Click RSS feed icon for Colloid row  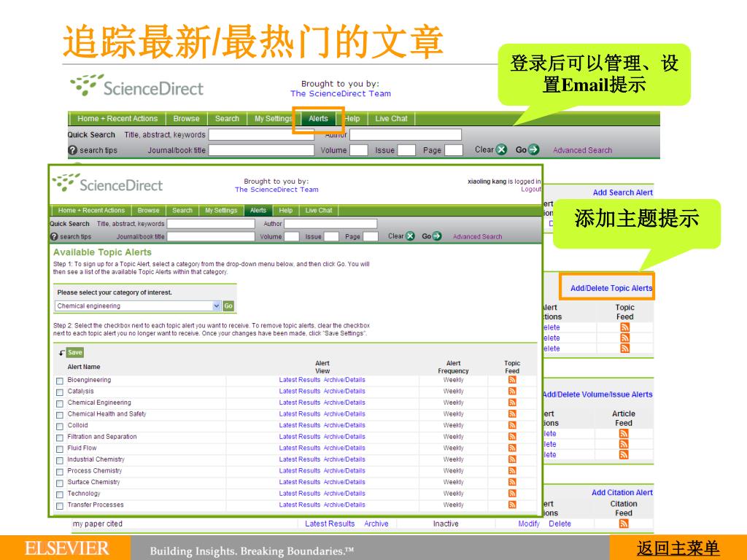(x=512, y=425)
